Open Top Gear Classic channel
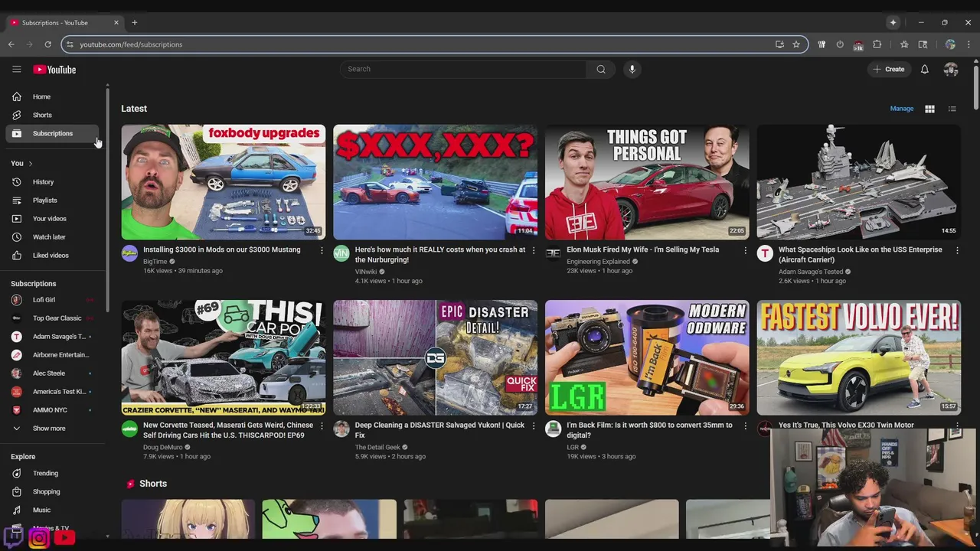The height and width of the screenshot is (551, 980). pos(52,318)
